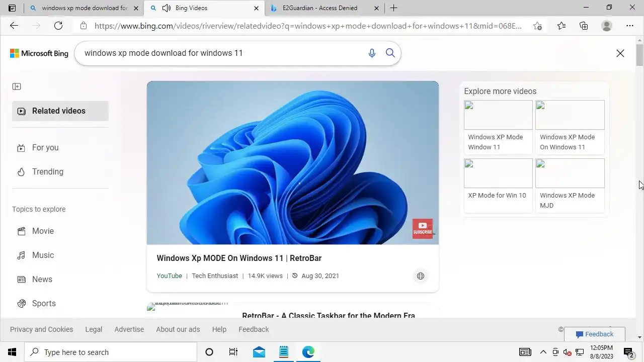Viewport: 644px width, 362px height.
Task: Switch to E2Guardian Access Denied tab
Action: (x=325, y=8)
